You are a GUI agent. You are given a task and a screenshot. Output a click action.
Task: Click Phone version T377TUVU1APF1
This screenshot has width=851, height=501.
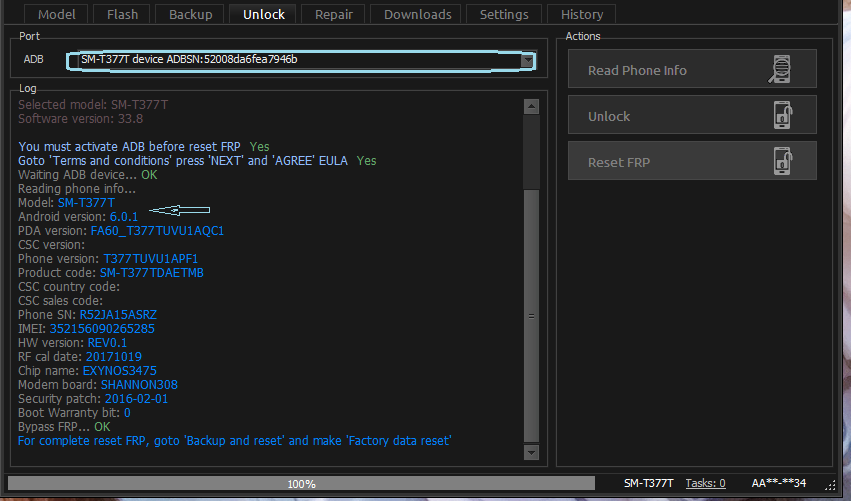pos(150,258)
